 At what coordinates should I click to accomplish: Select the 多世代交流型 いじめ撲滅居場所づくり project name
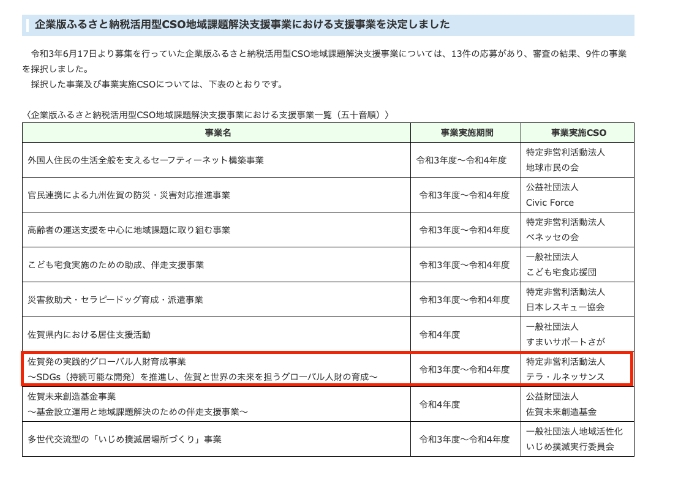pyautogui.click(x=124, y=439)
